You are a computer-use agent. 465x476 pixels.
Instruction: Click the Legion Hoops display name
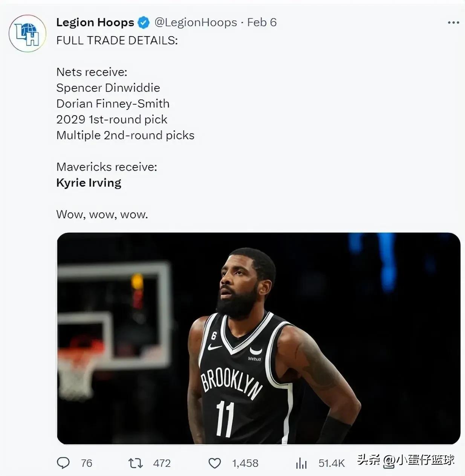click(95, 23)
